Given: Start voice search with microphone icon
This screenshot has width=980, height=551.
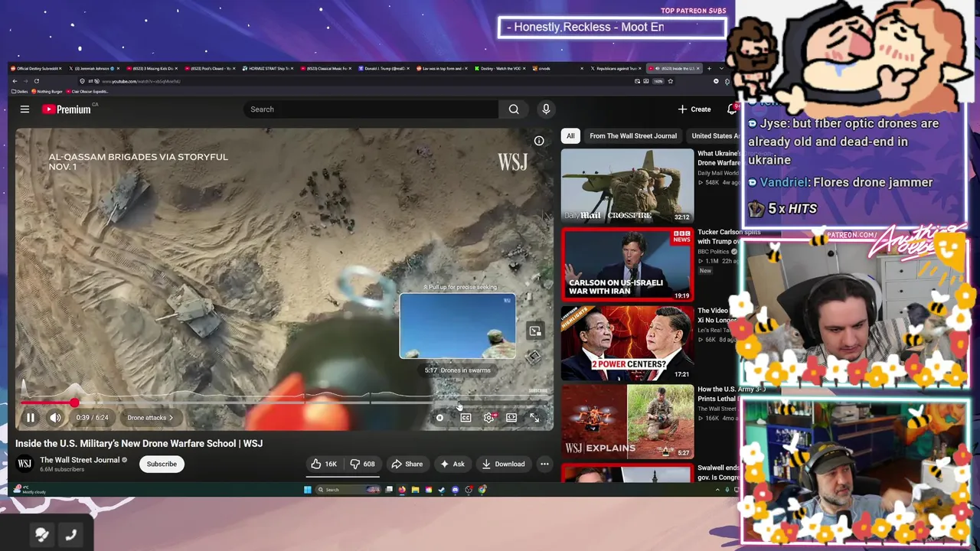Looking at the screenshot, I should (x=546, y=109).
